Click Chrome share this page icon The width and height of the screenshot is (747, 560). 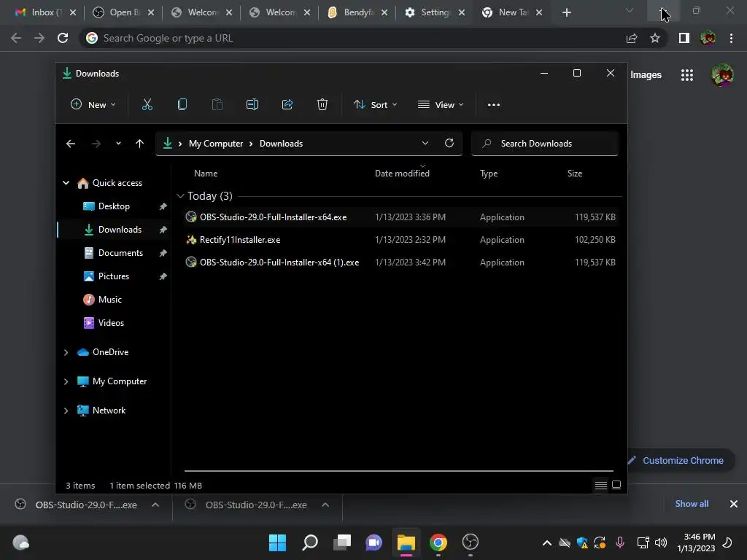(632, 38)
